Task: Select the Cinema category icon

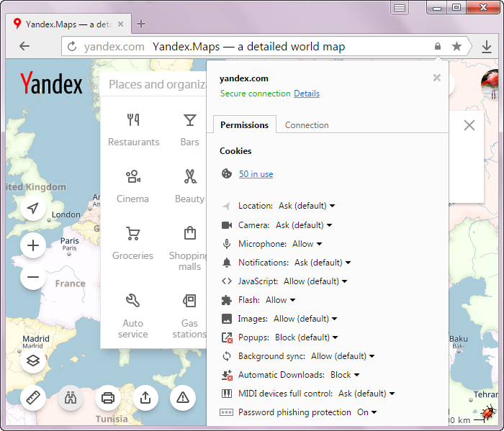Action: 132,176
